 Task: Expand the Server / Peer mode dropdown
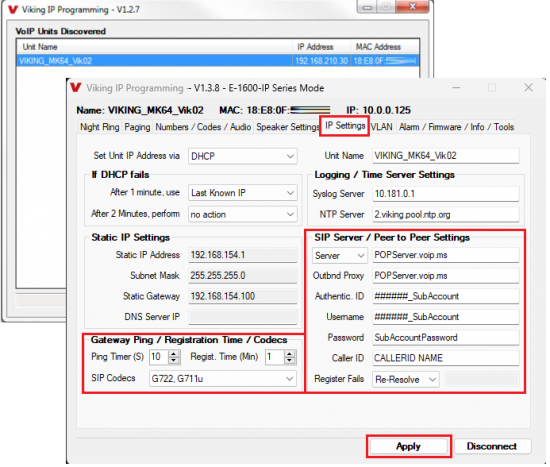[340, 255]
